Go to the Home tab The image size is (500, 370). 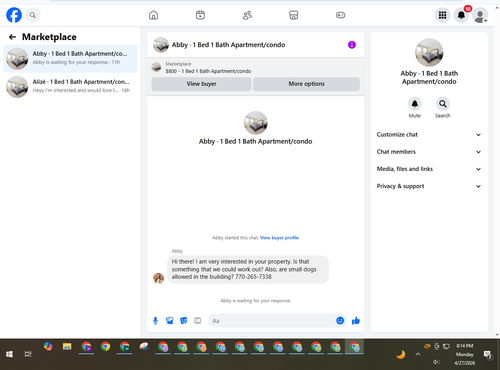click(153, 15)
